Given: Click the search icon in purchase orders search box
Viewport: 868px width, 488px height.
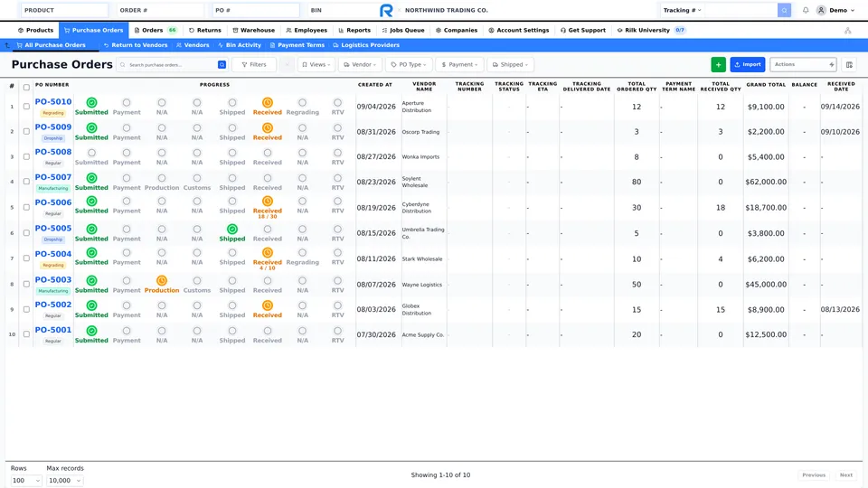Looking at the screenshot, I should click(222, 65).
